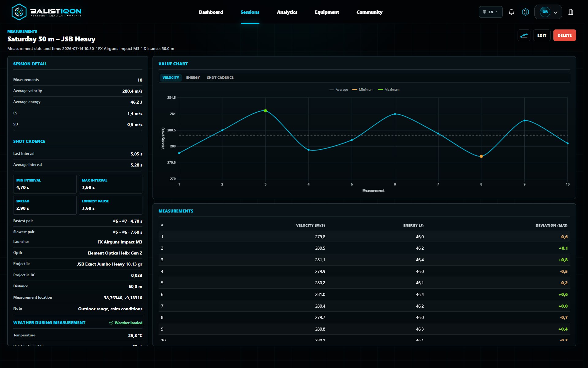Click Projectile BC value 0,033
Screen dimensions: 588x368
137,275
